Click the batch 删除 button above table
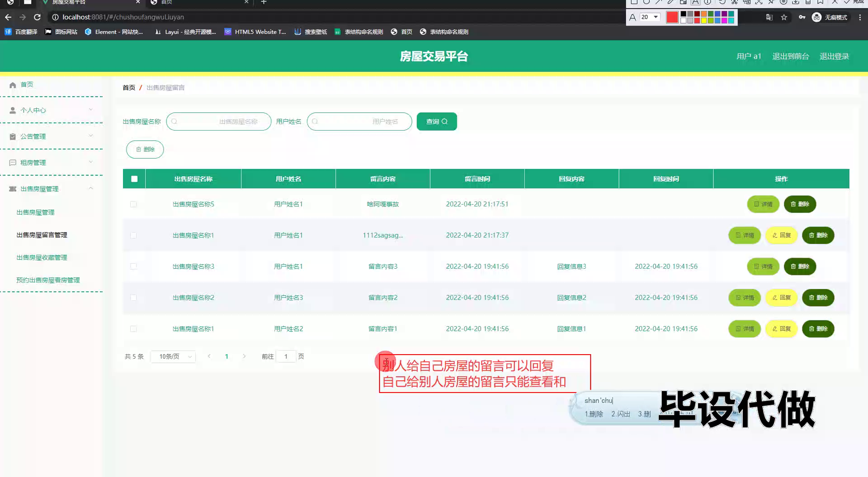Image resolution: width=868 pixels, height=477 pixels. point(145,150)
